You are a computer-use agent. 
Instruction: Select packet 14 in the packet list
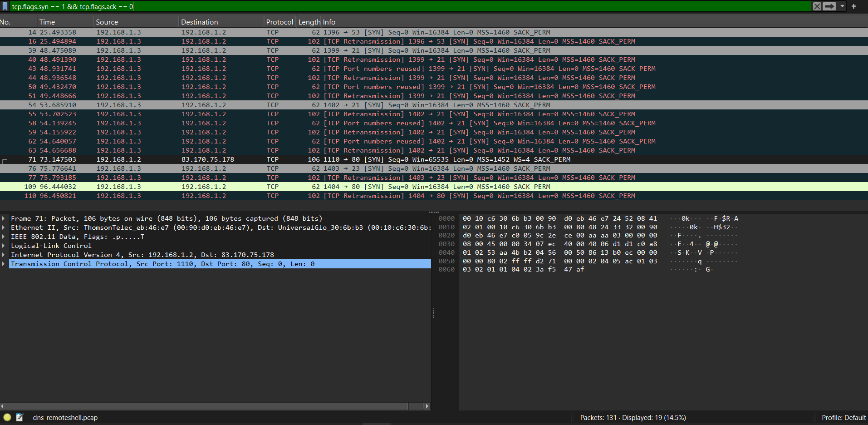tap(434, 32)
